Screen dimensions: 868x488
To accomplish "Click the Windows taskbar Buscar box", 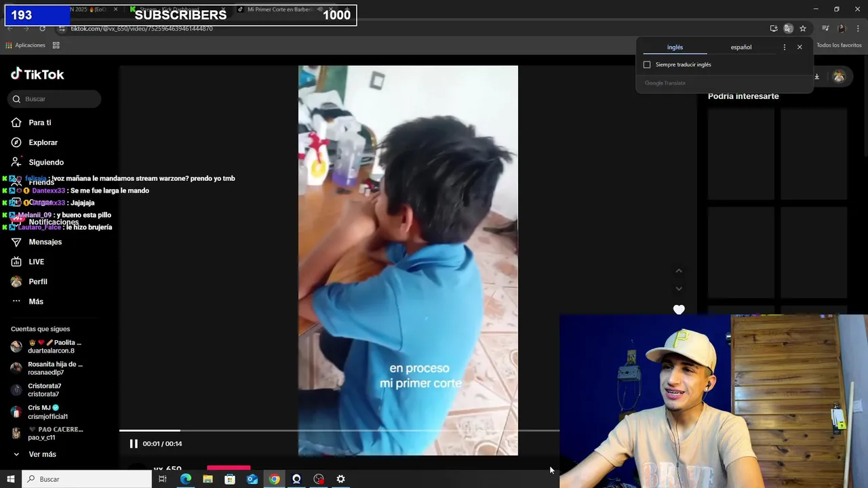I will coord(87,479).
